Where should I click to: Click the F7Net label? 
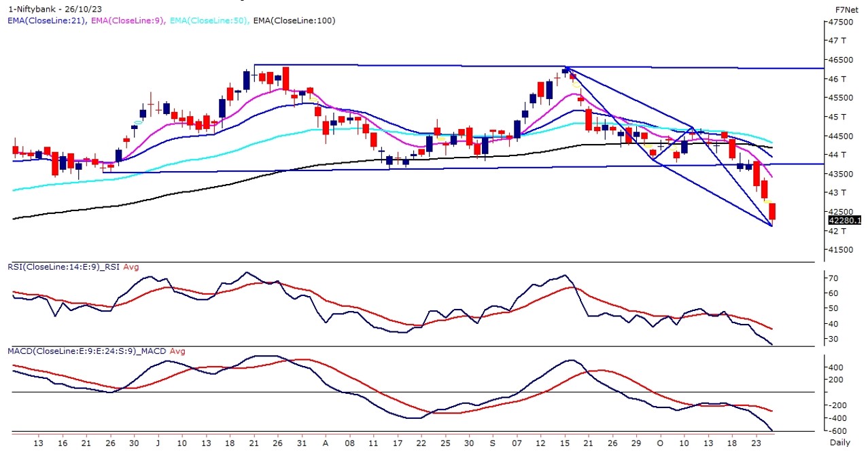click(x=846, y=10)
